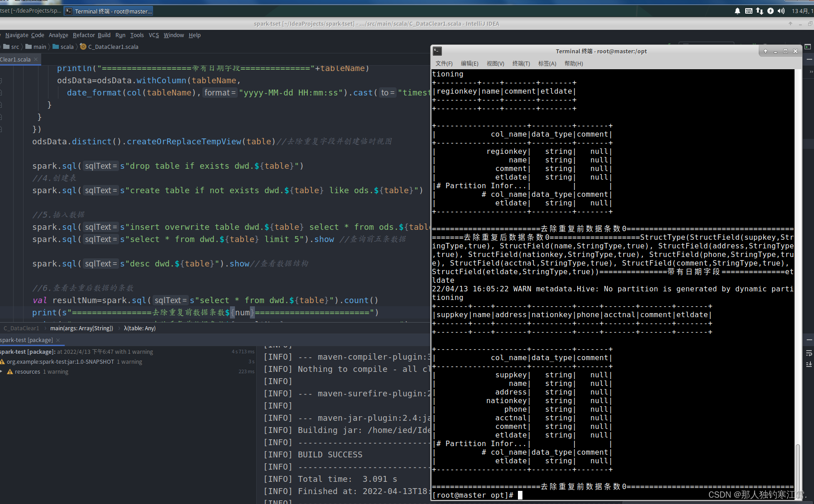Image resolution: width=814 pixels, height=504 pixels.
Task: Click the warning icon beside resources
Action: click(10, 371)
